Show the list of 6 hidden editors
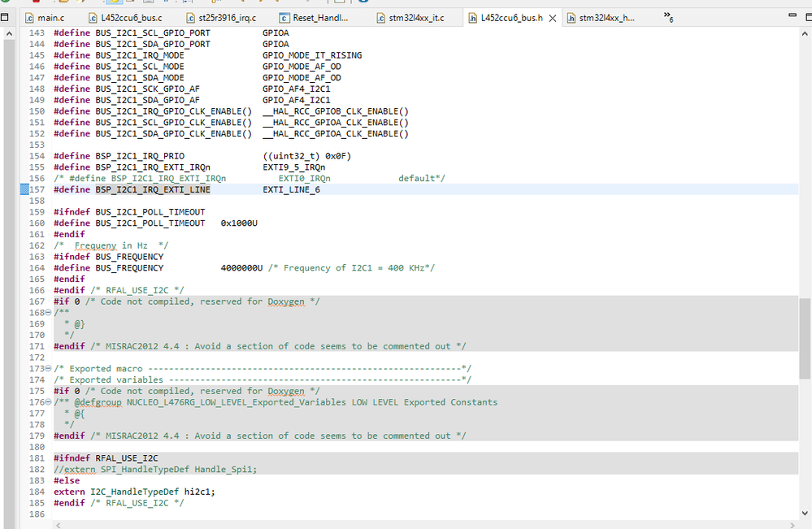Screen dimensions: 812x529 (x=668, y=17)
